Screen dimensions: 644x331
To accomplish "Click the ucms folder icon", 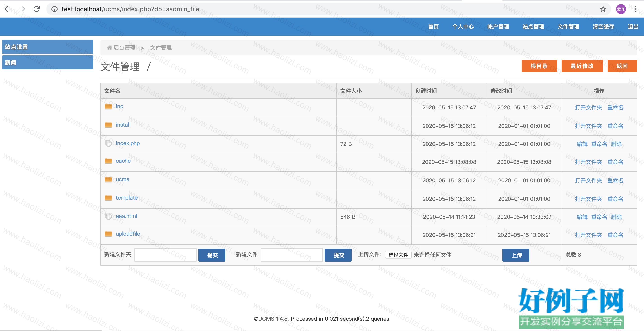I will [108, 179].
